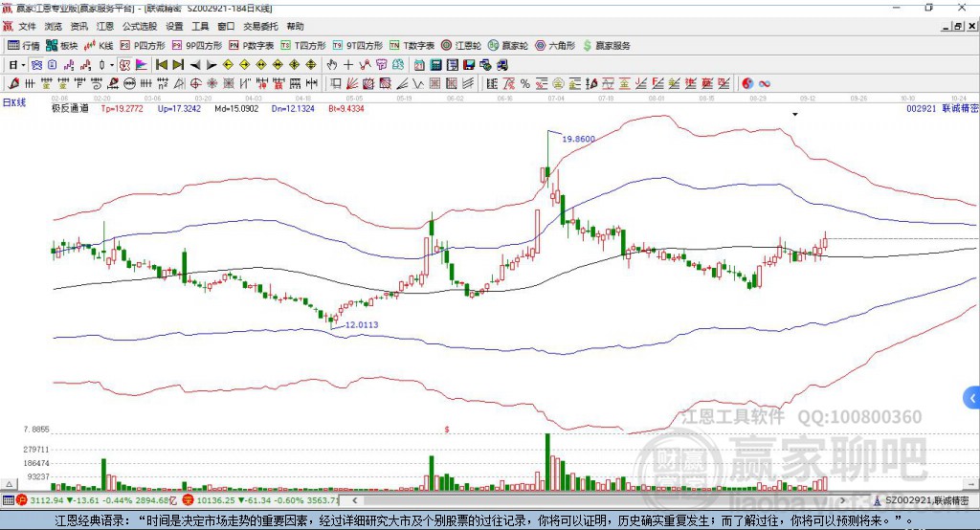Click the 深 Shenzhen index badge
The image size is (980, 530).
coord(189,500)
